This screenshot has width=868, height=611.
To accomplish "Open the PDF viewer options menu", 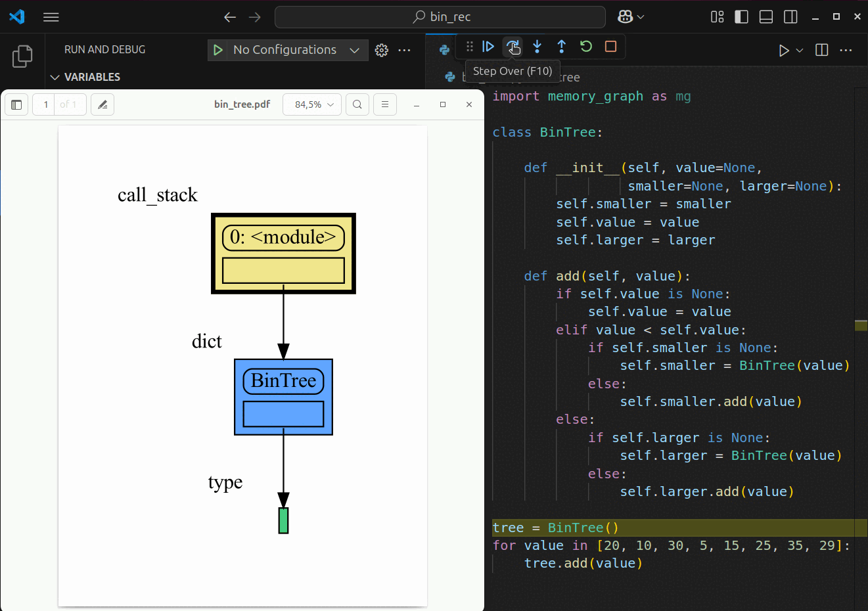I will click(x=385, y=104).
